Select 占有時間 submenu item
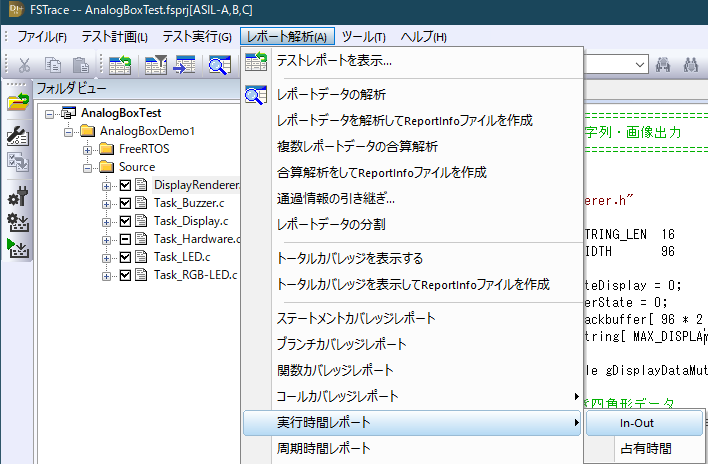Image resolution: width=708 pixels, height=464 pixels. [x=644, y=449]
